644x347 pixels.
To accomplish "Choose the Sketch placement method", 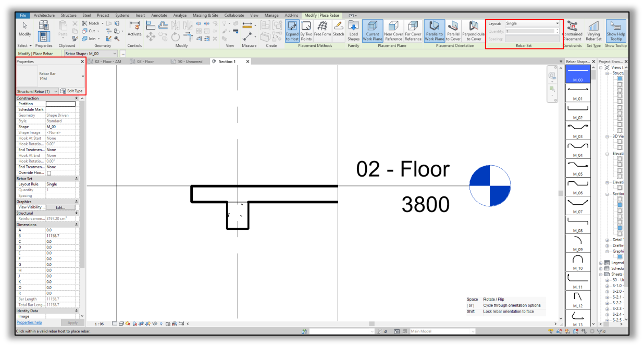I will [x=339, y=31].
